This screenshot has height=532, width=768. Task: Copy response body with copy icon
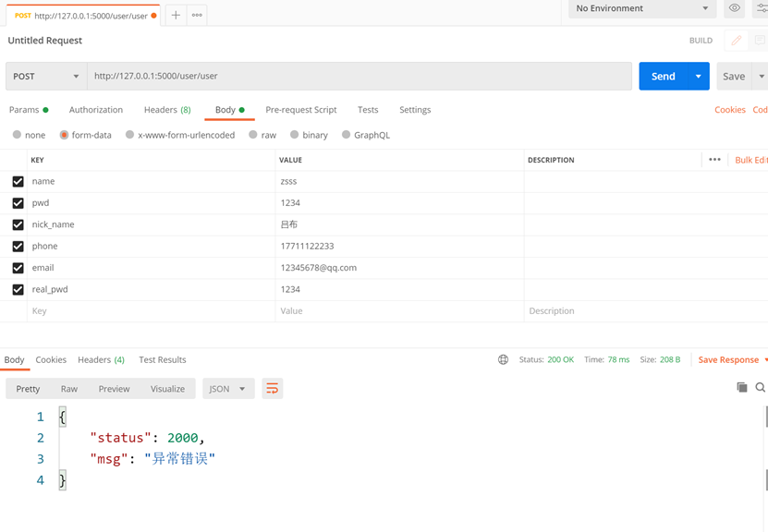coord(742,387)
